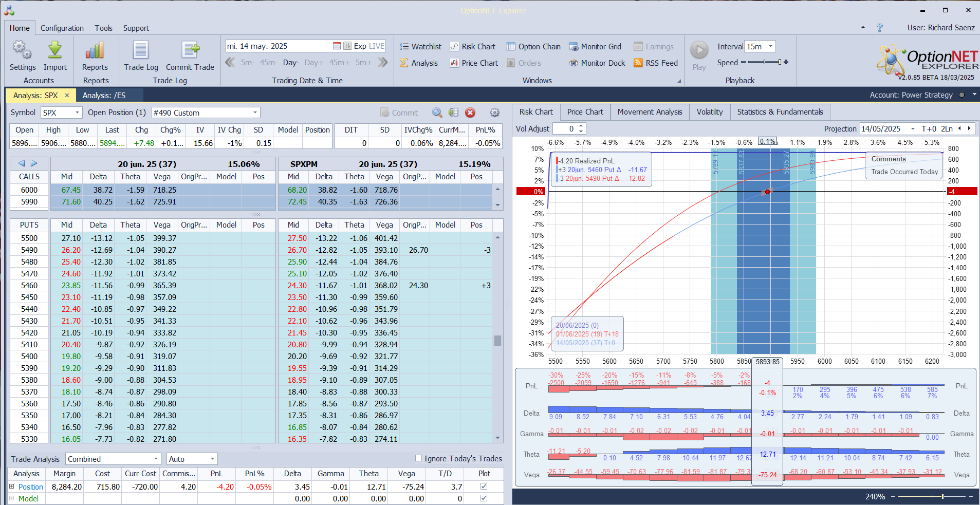
Task: Open Price Chart from the Windows ribbon
Action: click(x=474, y=63)
